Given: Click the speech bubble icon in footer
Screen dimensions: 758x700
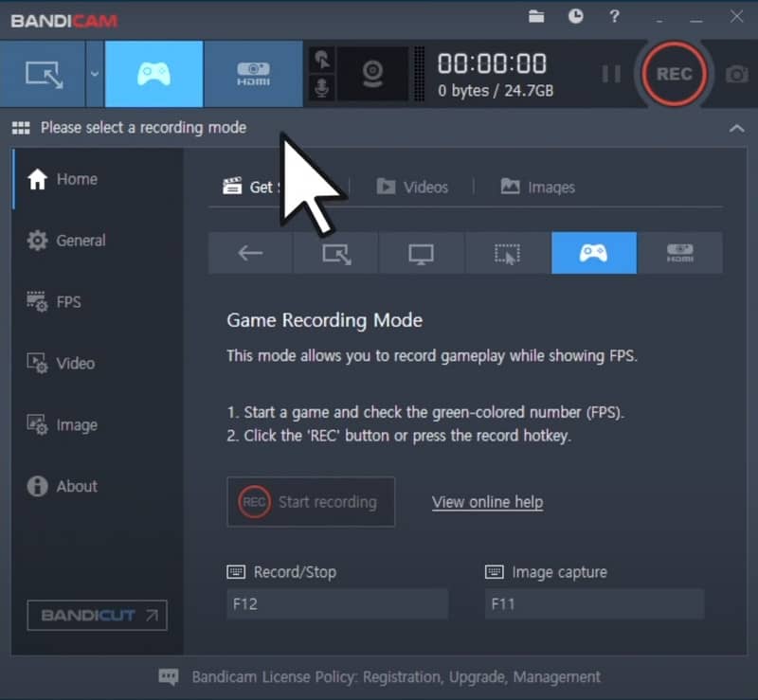Looking at the screenshot, I should pyautogui.click(x=169, y=677).
